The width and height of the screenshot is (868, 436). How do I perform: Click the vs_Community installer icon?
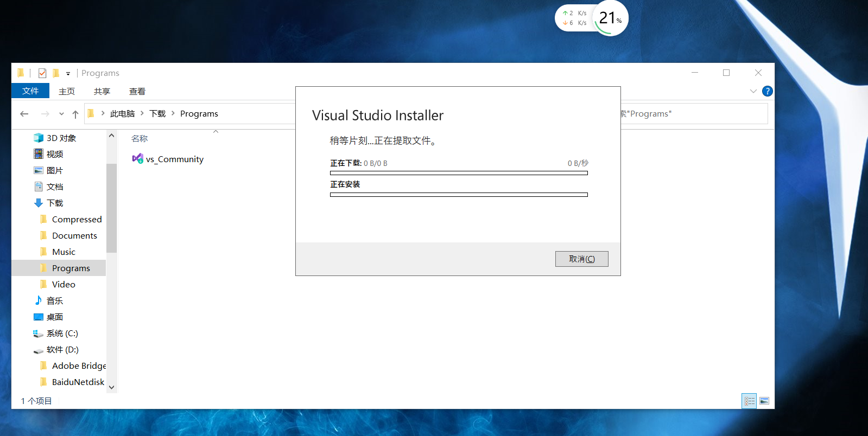coord(138,158)
